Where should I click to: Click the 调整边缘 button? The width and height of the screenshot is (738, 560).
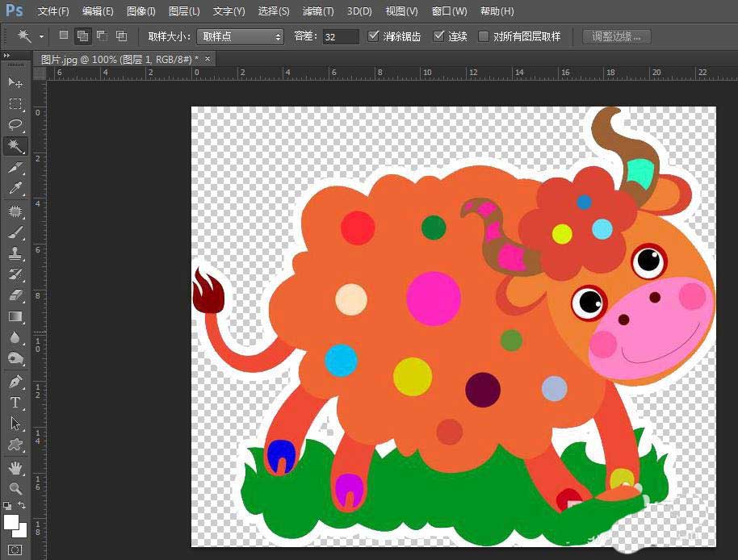pos(615,36)
